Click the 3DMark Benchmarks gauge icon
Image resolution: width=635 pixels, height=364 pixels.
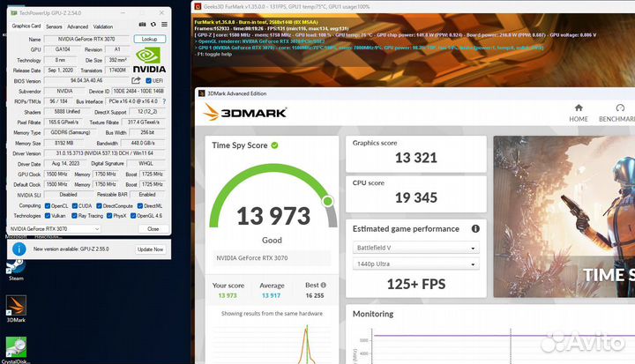[x=620, y=108]
